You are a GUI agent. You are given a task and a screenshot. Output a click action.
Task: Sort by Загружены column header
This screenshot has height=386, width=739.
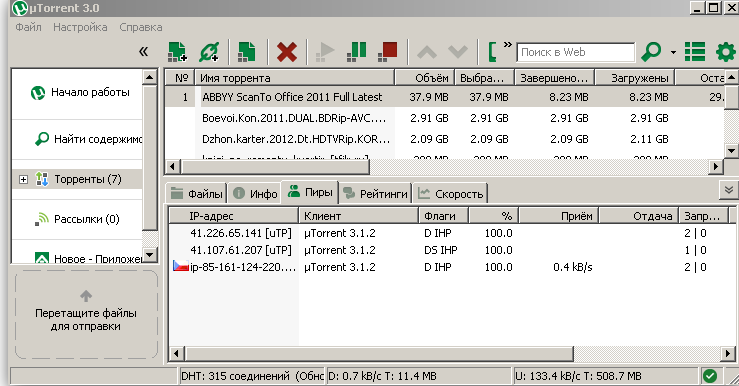[634, 78]
